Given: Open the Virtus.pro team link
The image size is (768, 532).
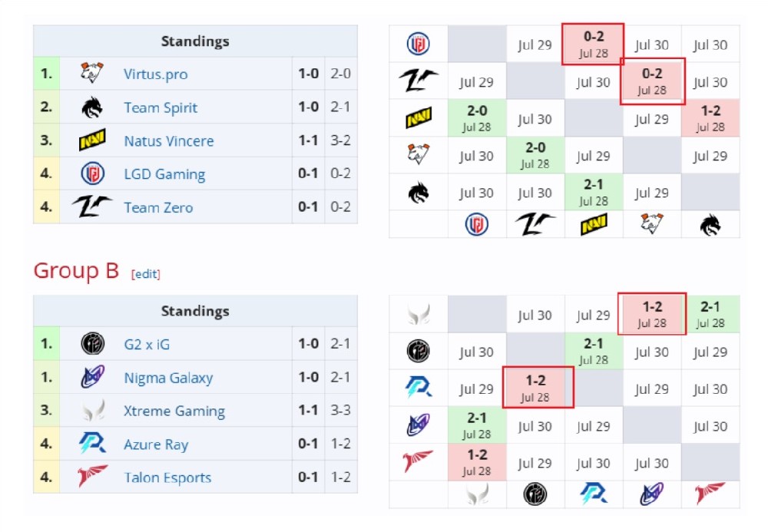Looking at the screenshot, I should 155,74.
